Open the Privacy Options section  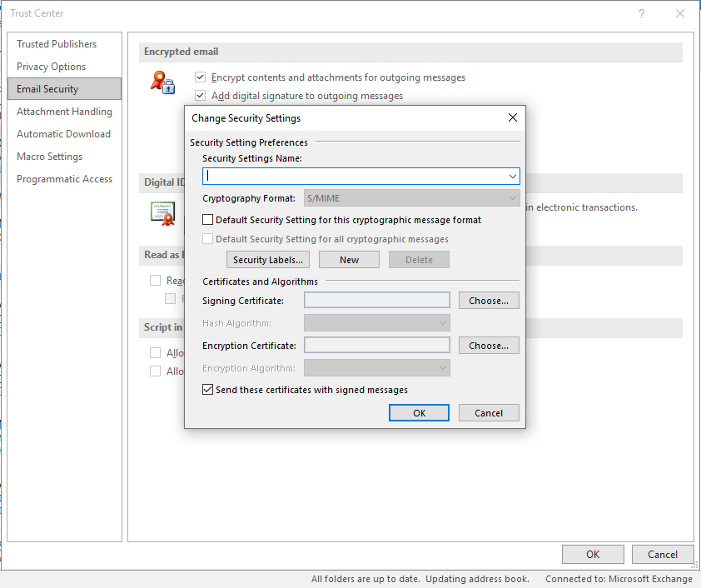64,66
